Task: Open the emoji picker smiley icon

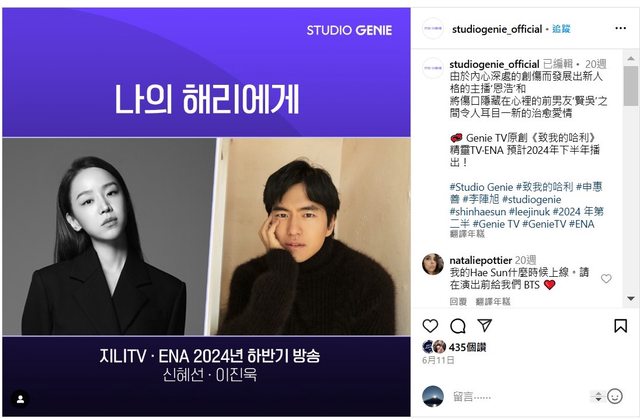Action: (615, 396)
